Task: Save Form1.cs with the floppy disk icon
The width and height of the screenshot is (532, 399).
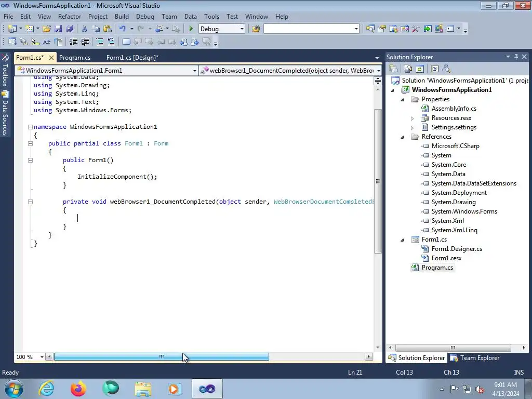Action: coord(58,29)
